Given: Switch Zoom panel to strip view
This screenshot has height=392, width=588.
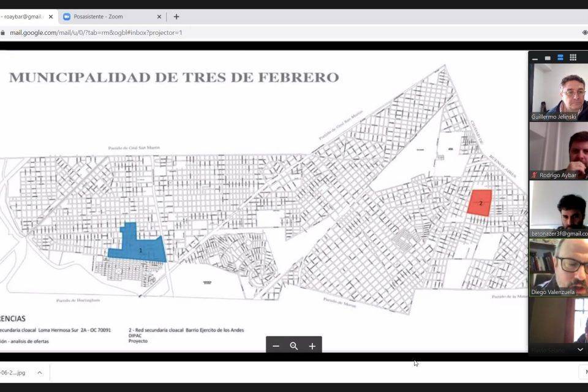Looking at the screenshot, I should 560,58.
